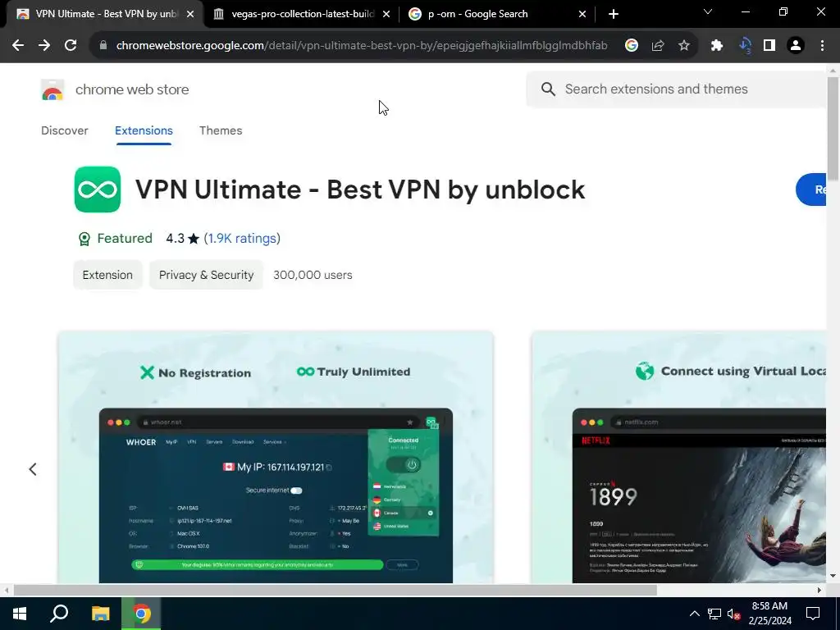Click the browser forward arrow

point(44,46)
